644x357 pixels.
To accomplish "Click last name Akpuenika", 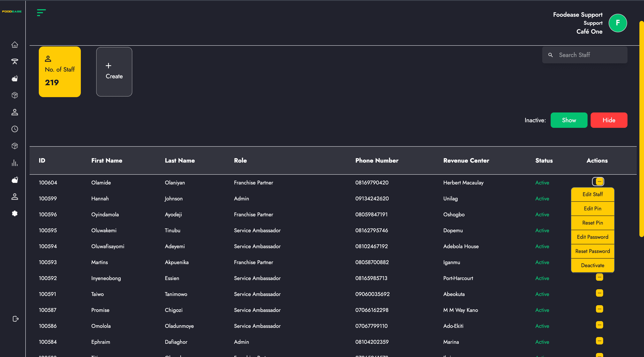I will point(176,262).
